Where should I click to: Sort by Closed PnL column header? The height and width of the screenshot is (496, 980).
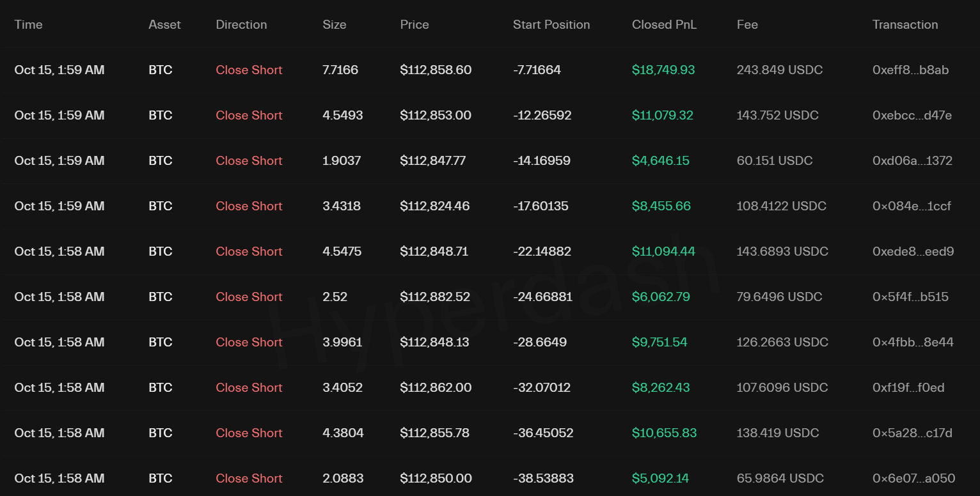(664, 25)
